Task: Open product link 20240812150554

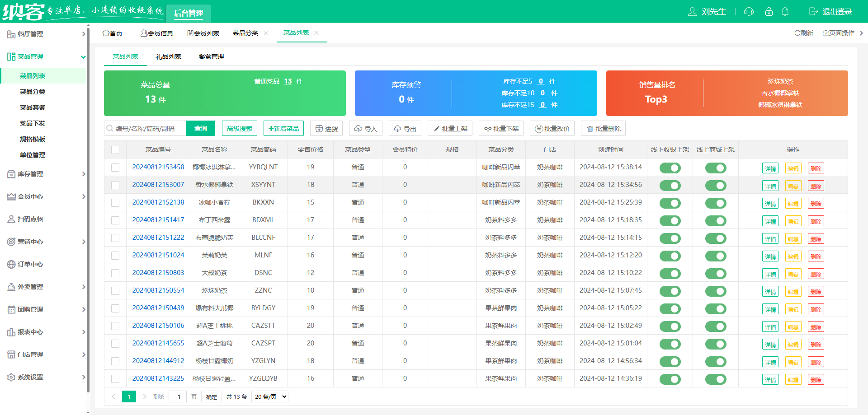Action: [158, 290]
